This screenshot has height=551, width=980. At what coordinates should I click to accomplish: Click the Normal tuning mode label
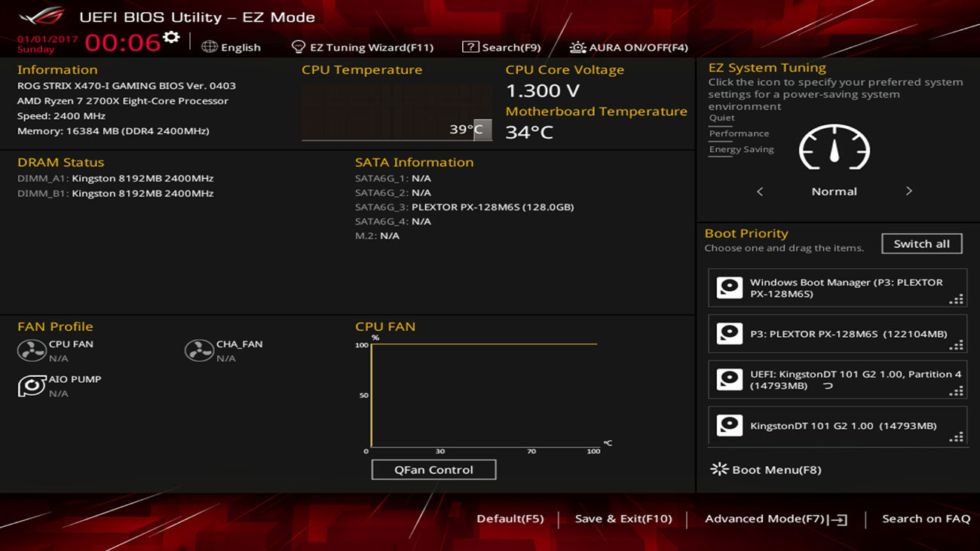click(834, 191)
